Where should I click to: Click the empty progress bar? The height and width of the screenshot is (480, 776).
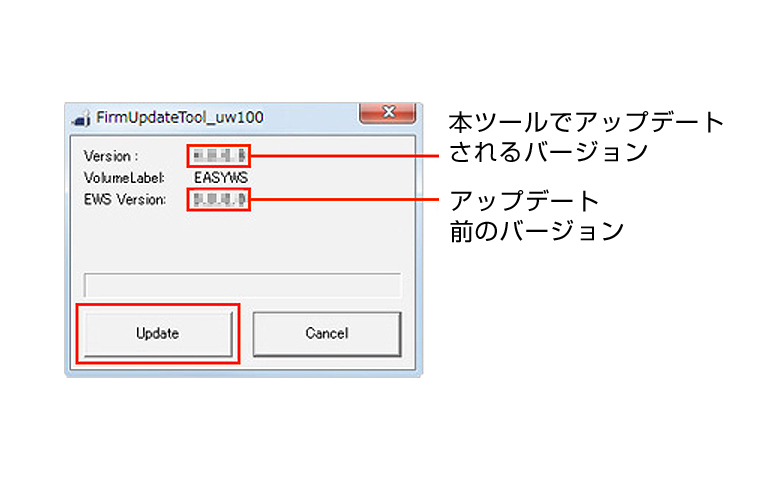coord(242,285)
